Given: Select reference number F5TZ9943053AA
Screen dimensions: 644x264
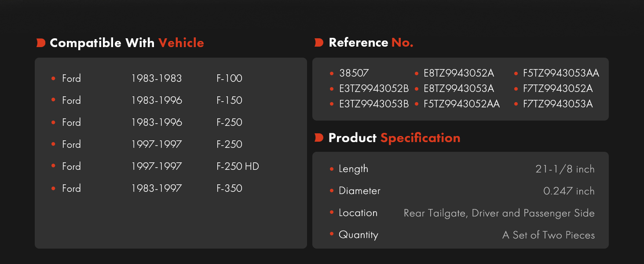Looking at the screenshot, I should tap(561, 73).
